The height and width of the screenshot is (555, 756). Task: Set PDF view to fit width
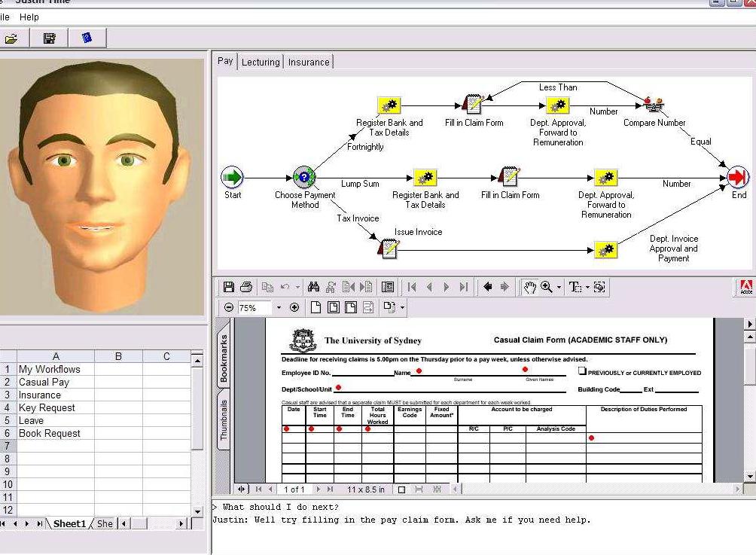click(x=351, y=308)
